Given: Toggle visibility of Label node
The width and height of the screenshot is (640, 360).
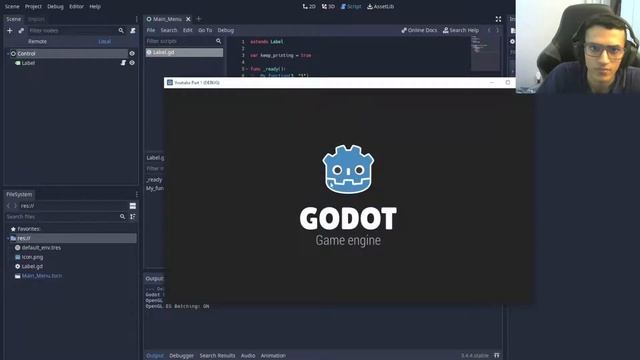Looking at the screenshot, I should click(x=132, y=63).
